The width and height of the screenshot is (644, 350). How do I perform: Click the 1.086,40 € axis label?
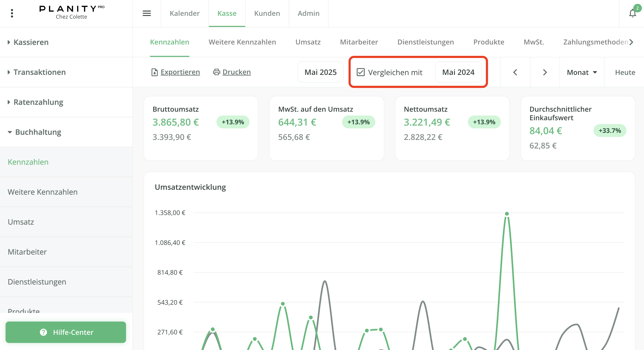[170, 243]
